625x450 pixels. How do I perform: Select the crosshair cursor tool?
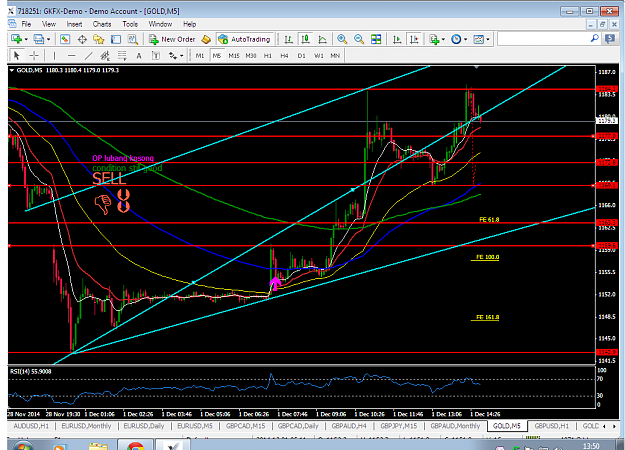pos(34,56)
